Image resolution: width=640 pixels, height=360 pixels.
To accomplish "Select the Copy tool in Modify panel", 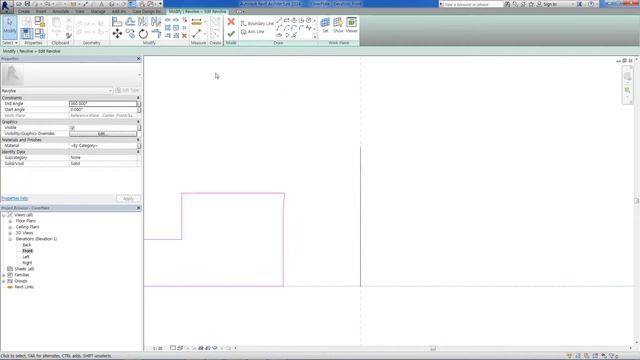I will click(130, 33).
